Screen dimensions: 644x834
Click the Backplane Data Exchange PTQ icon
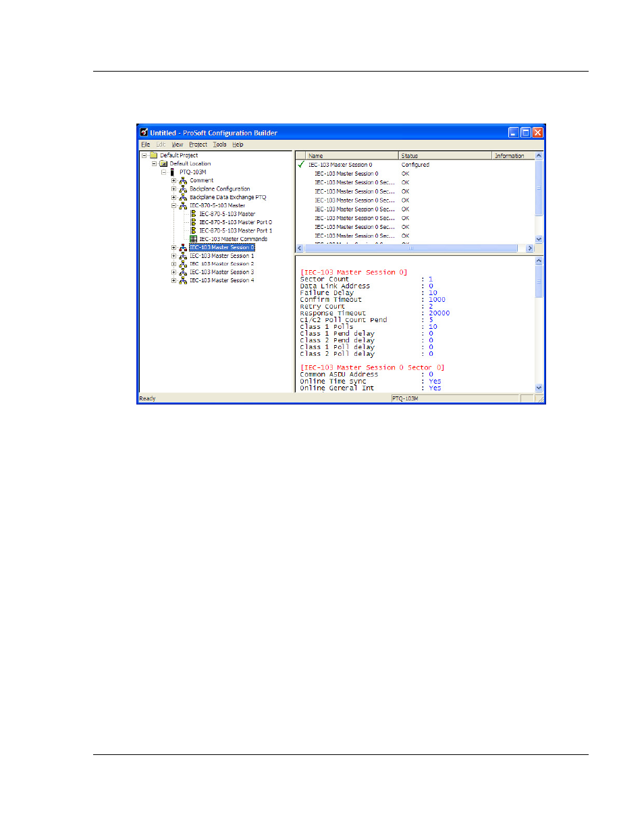183,197
